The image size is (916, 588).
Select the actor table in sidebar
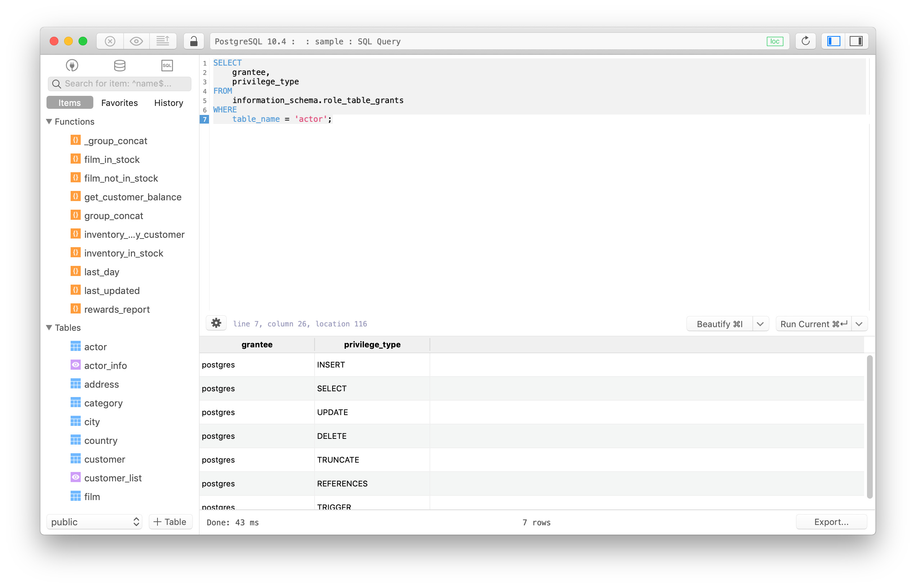95,346
